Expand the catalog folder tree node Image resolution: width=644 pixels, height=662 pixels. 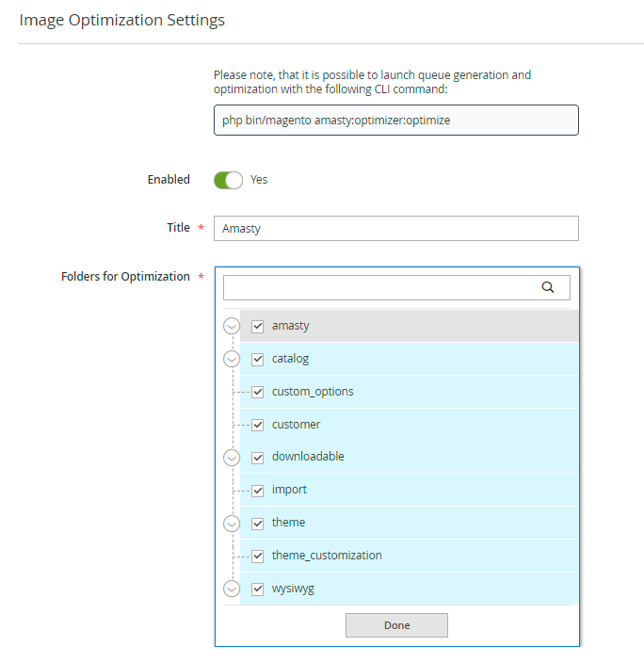pyautogui.click(x=232, y=359)
